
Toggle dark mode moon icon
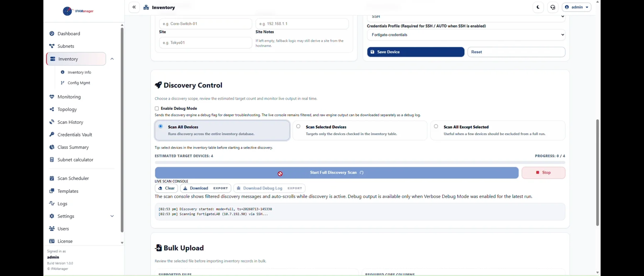[x=538, y=7]
